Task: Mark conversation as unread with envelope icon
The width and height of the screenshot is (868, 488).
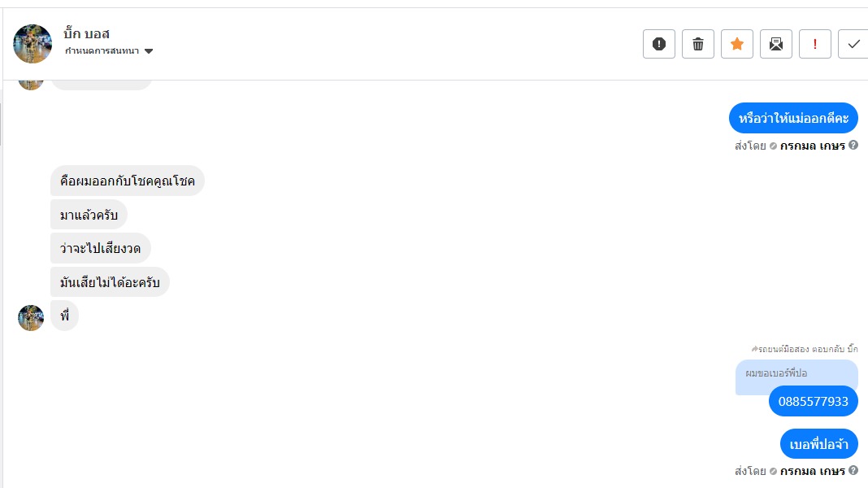Action: point(776,44)
